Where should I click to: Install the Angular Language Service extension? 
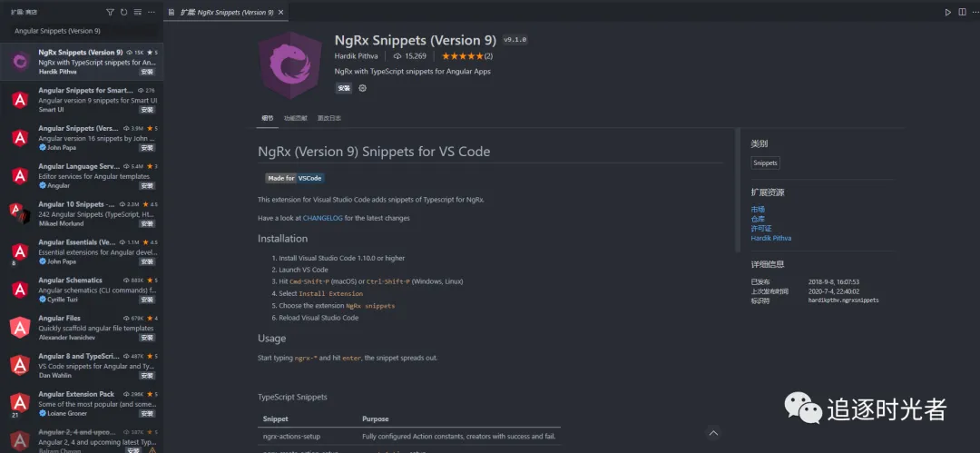(147, 186)
